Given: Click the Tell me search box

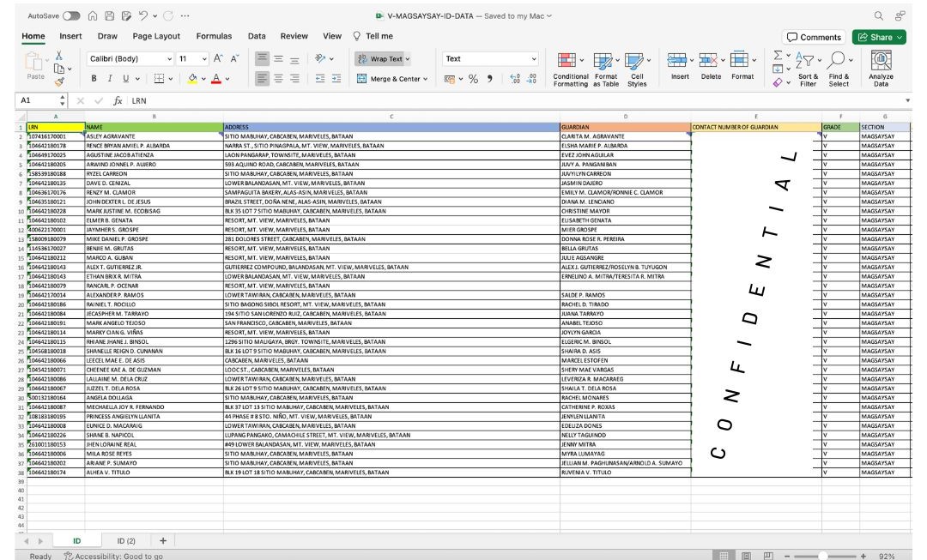Looking at the screenshot, I should tap(373, 36).
